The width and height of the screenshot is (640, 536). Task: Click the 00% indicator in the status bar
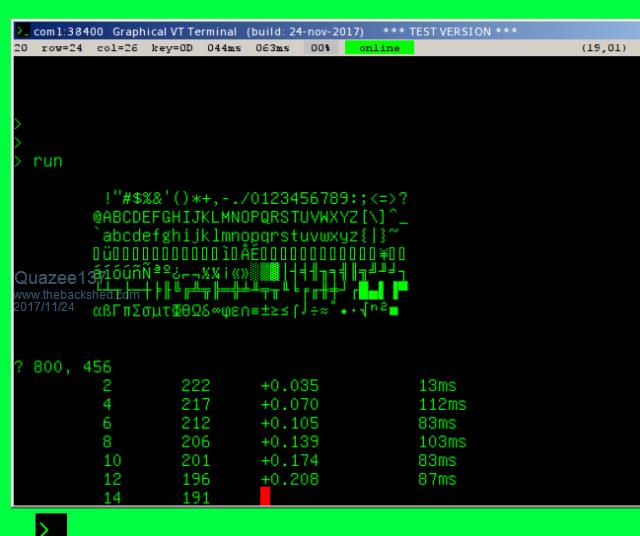pyautogui.click(x=320, y=48)
